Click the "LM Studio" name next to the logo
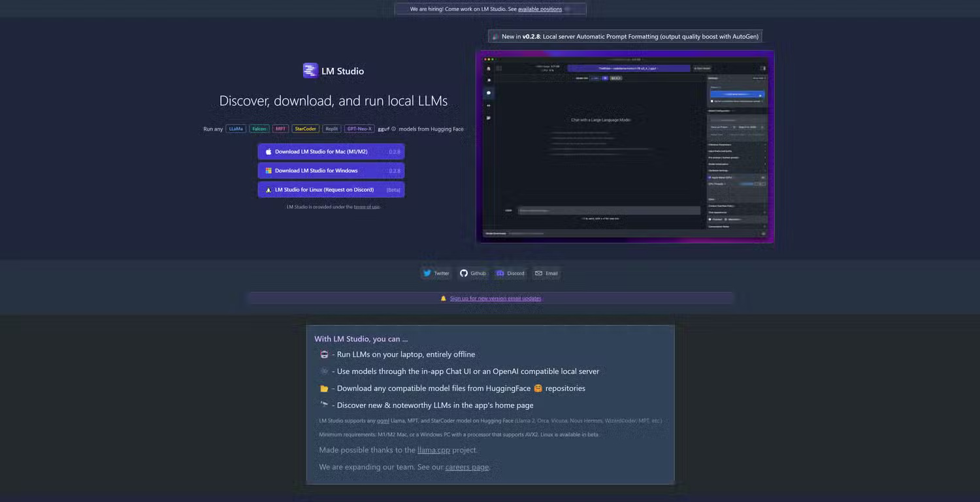 click(342, 71)
